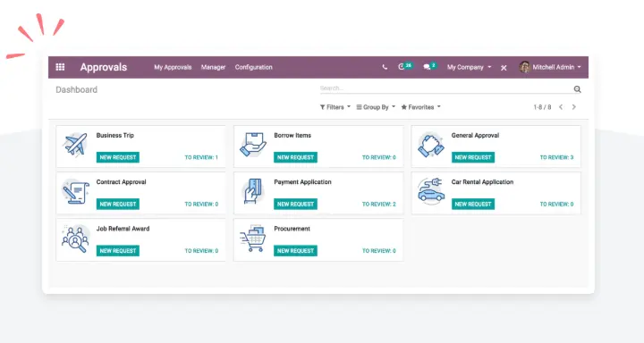Viewport: 644px width, 343px height.
Task: Click the Procurement shopping cart icon
Action: tap(253, 238)
